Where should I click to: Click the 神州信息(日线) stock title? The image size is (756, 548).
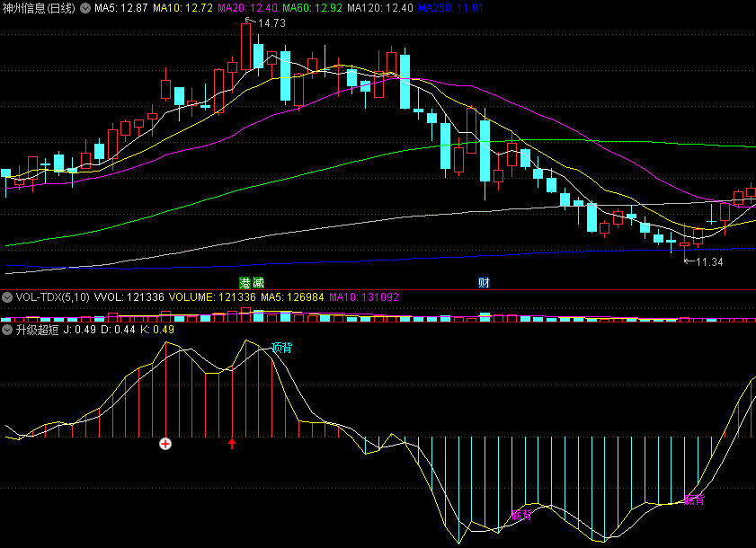[39, 8]
